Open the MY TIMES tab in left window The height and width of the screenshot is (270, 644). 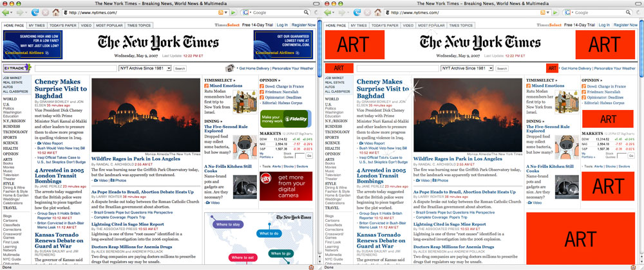[36, 26]
